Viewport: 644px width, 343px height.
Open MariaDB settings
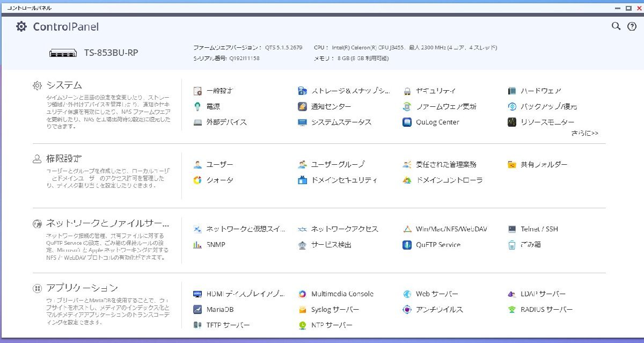[x=213, y=309]
